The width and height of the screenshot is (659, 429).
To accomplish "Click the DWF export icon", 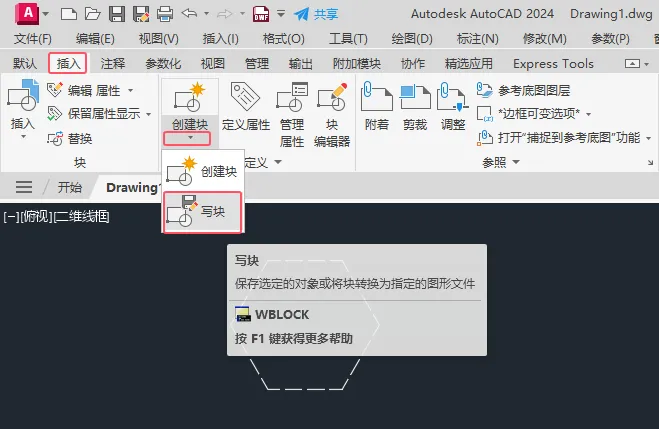I will 261,14.
